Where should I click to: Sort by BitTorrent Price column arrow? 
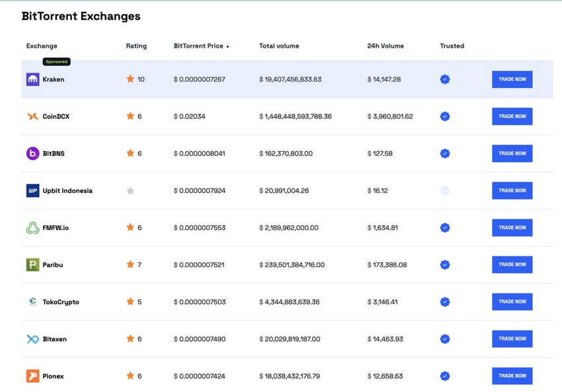227,46
